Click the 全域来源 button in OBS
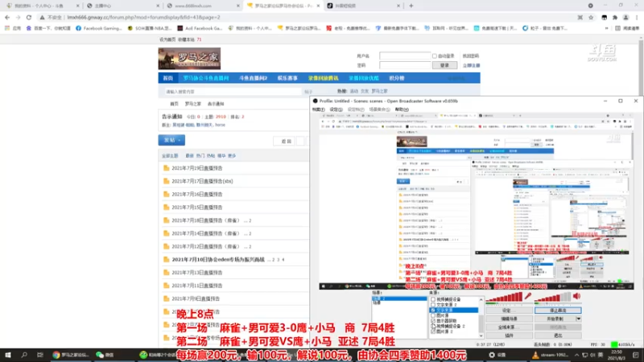 coord(509,327)
